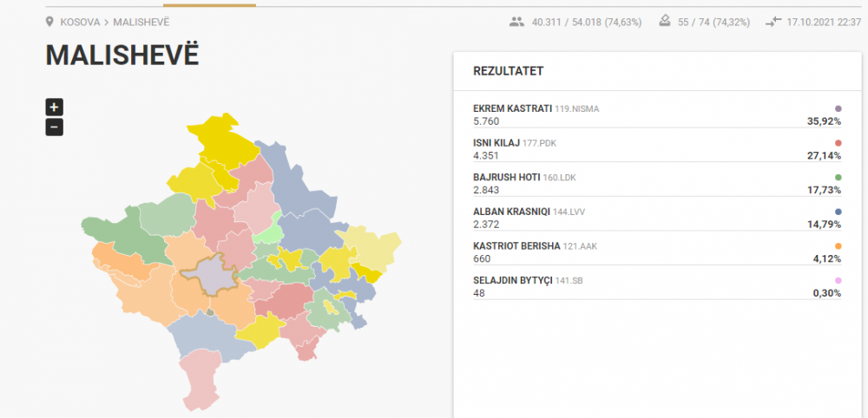Click the location pin icon near KOSOVA
The height and width of the screenshot is (418, 868).
point(49,23)
